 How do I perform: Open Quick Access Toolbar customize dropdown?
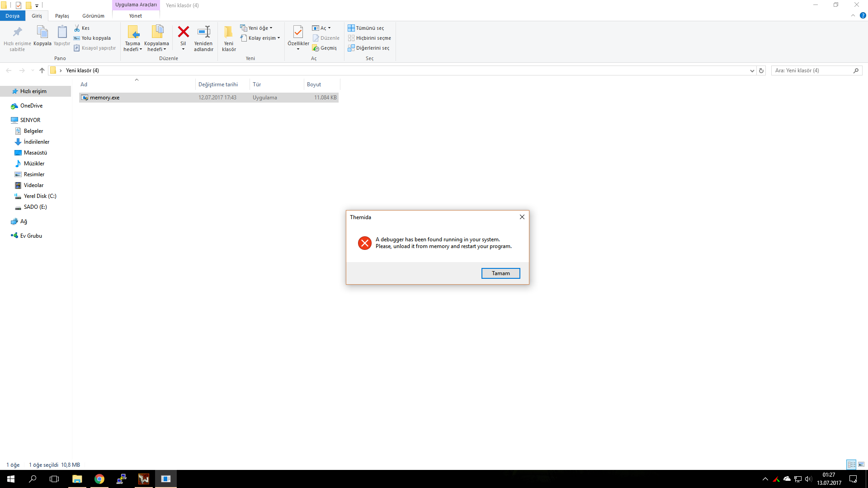coord(37,5)
